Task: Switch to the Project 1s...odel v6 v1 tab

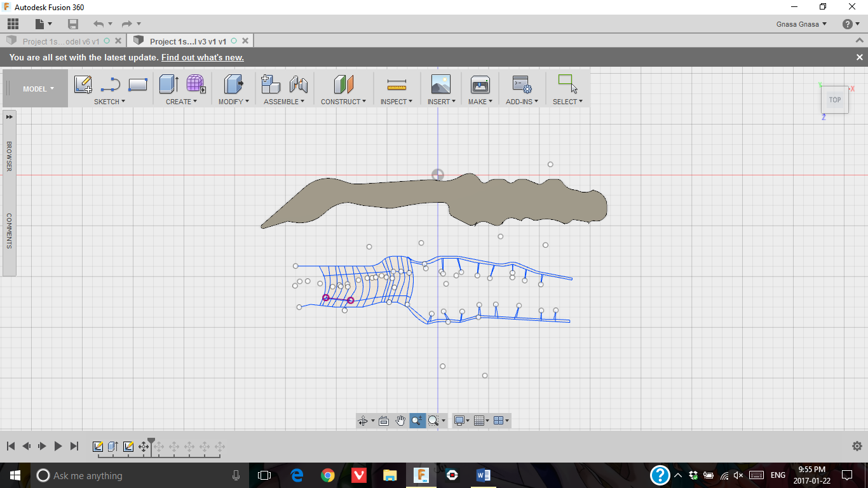Action: coord(62,39)
